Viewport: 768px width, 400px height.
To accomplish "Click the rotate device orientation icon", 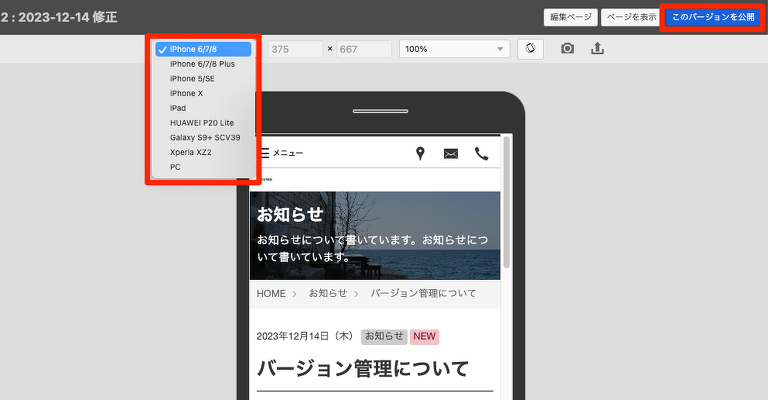I will (x=530, y=48).
